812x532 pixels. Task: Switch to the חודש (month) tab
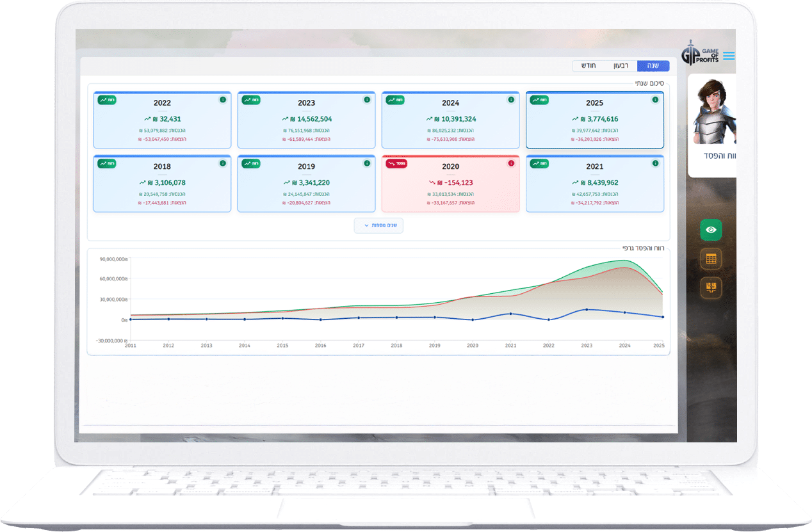(589, 66)
